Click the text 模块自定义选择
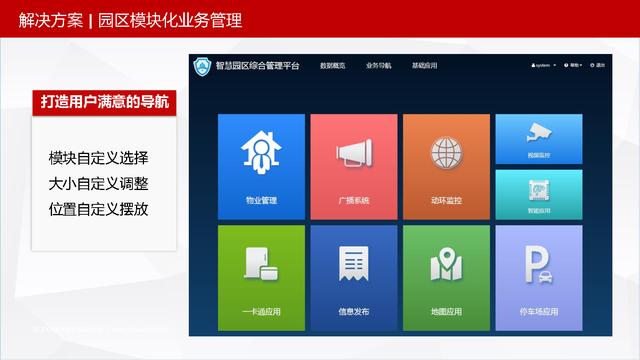This screenshot has width=640, height=360. pos(98,158)
